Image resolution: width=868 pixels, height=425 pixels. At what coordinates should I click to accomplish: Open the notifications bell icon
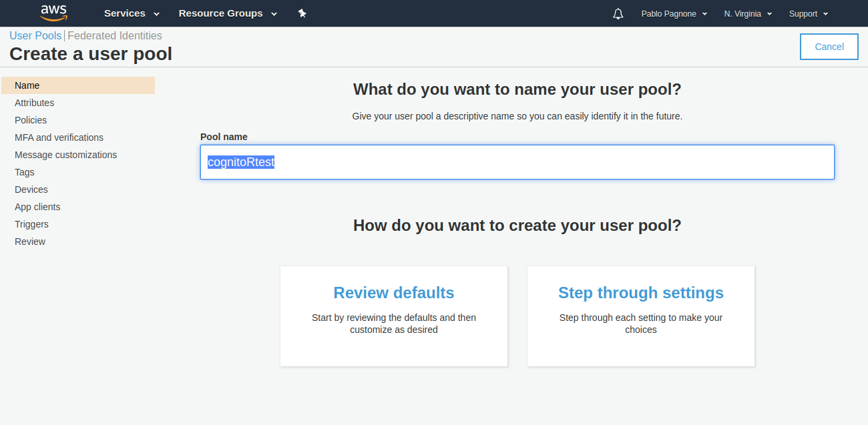(x=618, y=14)
